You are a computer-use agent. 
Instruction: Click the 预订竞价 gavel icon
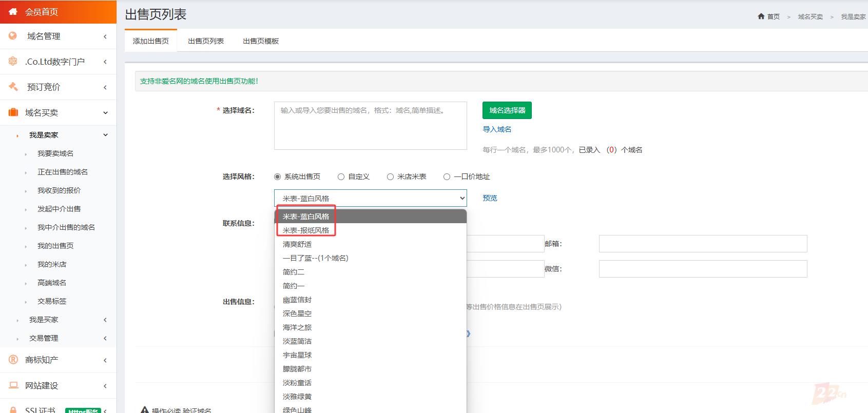(x=13, y=87)
